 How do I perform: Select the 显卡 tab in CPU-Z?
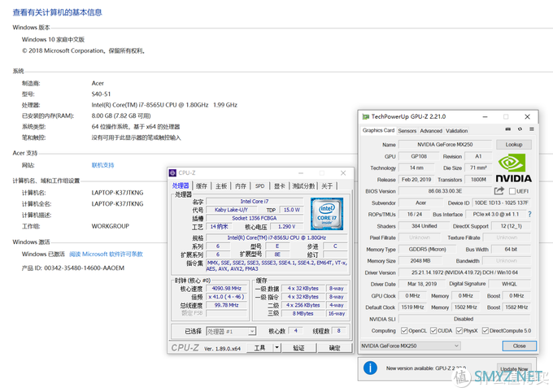point(279,186)
